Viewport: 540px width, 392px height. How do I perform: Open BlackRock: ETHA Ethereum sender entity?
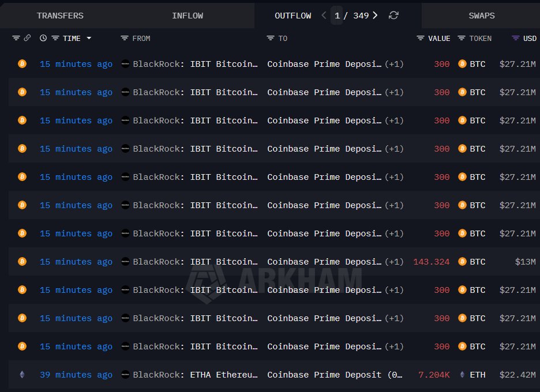pyautogui.click(x=195, y=375)
